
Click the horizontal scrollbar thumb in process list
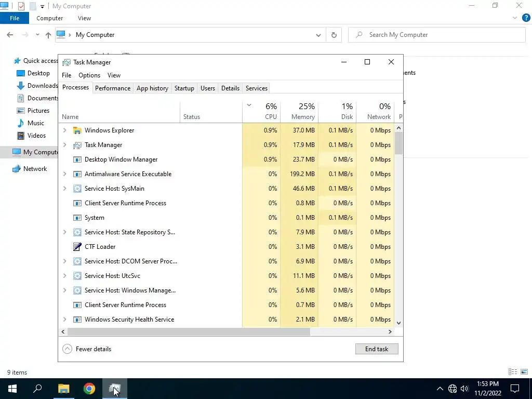point(189,331)
